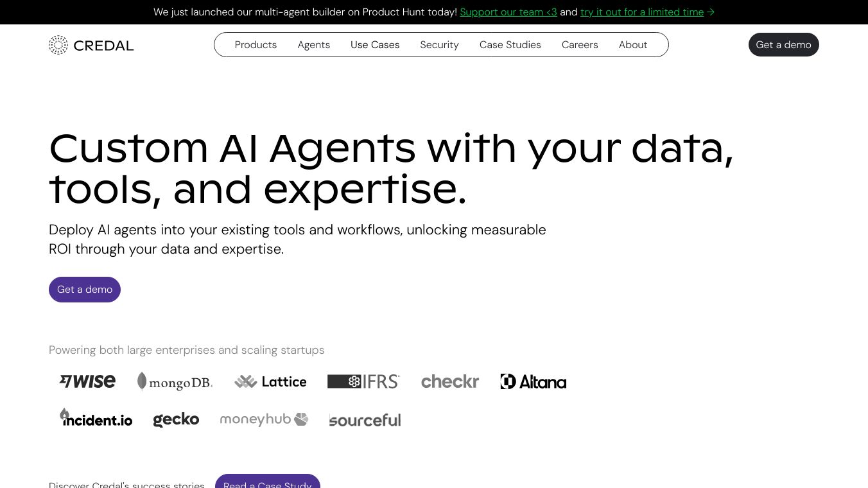Open the Products nav menu

[256, 45]
